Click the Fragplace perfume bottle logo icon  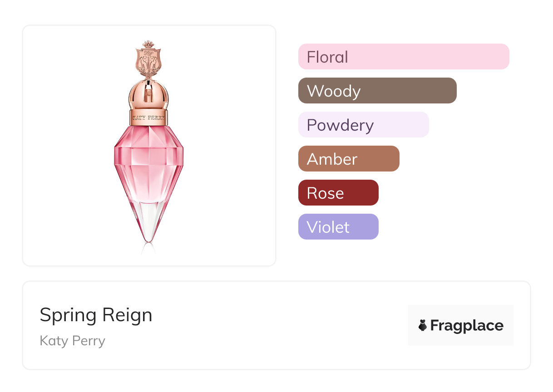coord(423,325)
